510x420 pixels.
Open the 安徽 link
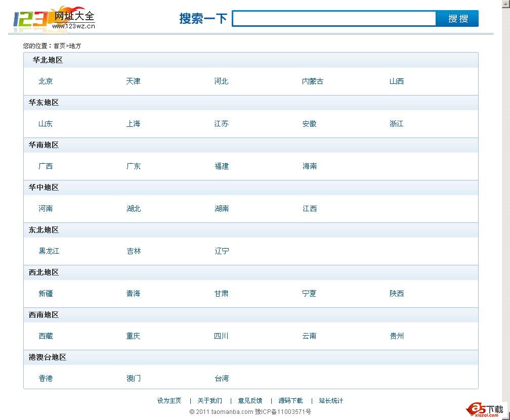pos(309,124)
